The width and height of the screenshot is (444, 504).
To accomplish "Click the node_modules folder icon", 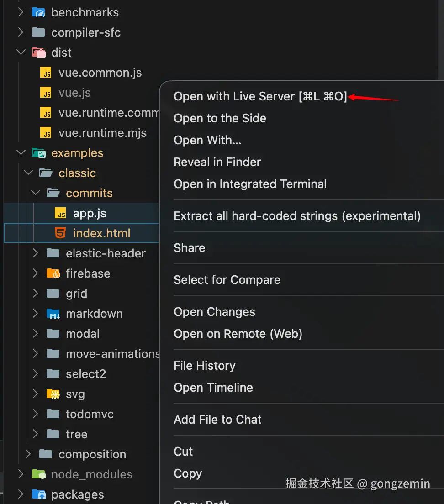I will (38, 474).
